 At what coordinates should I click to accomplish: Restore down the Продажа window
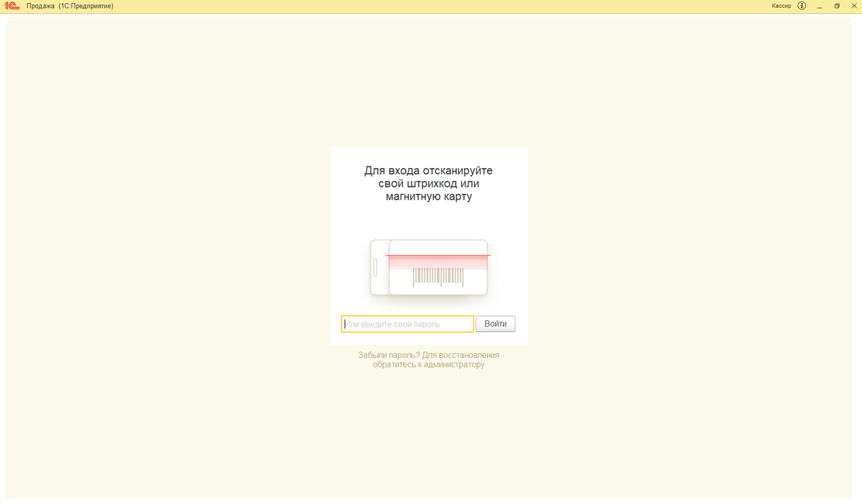point(837,6)
